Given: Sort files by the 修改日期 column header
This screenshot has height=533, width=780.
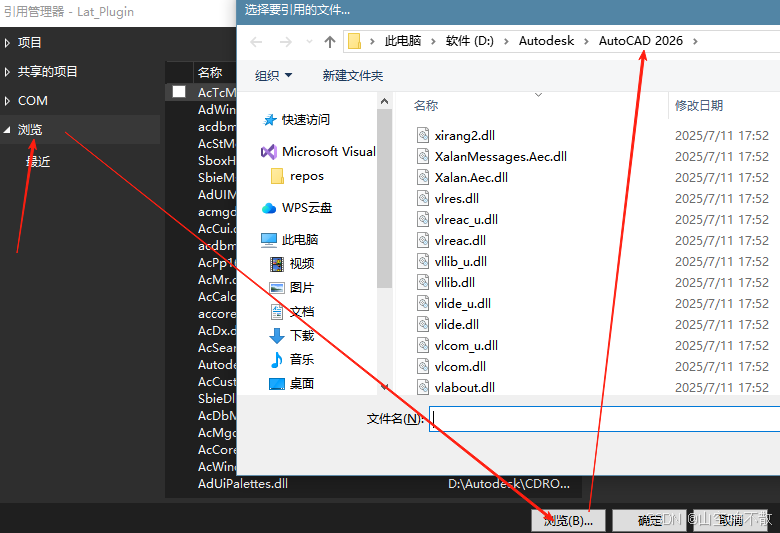Looking at the screenshot, I should [699, 106].
